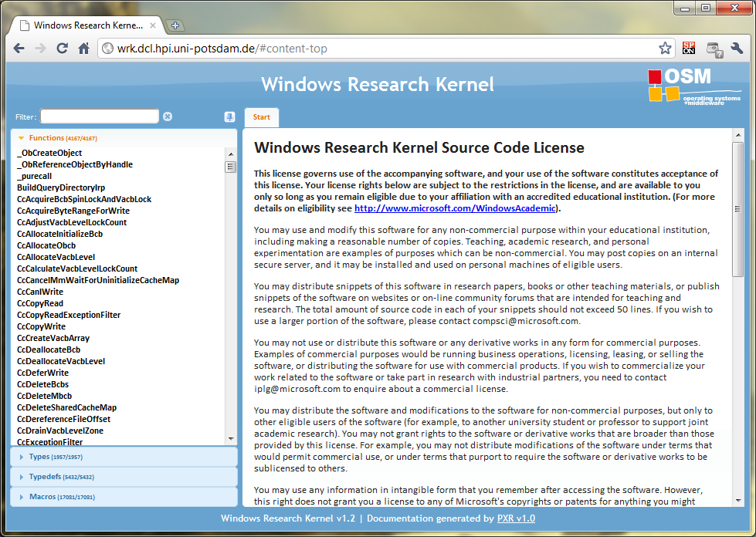Select the CcAcquireByteRangeForWrite function
The image size is (756, 537).
(x=73, y=211)
